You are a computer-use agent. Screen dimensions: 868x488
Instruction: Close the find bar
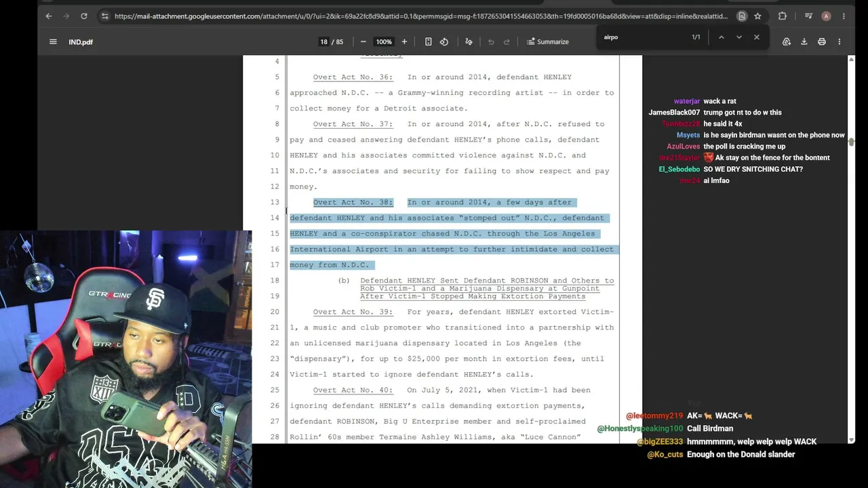(x=757, y=37)
